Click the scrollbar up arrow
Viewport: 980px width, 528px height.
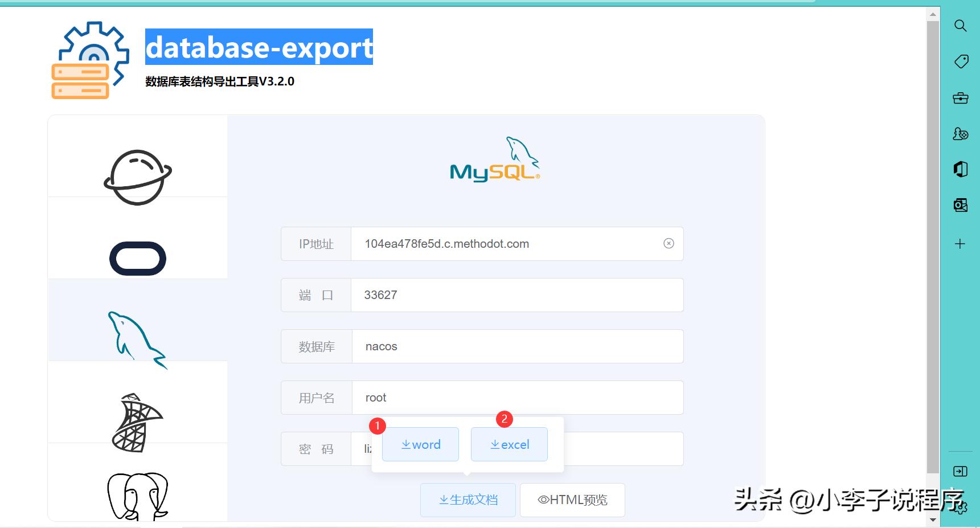933,14
